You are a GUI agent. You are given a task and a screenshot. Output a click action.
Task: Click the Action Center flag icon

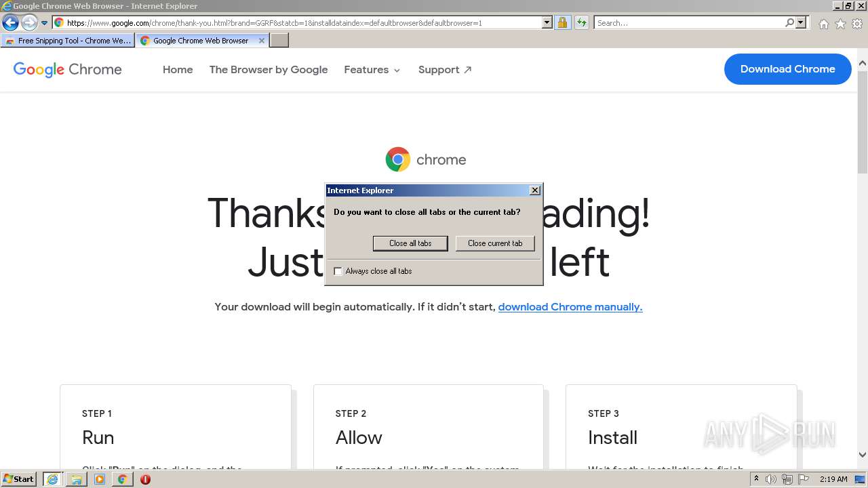[x=804, y=479]
